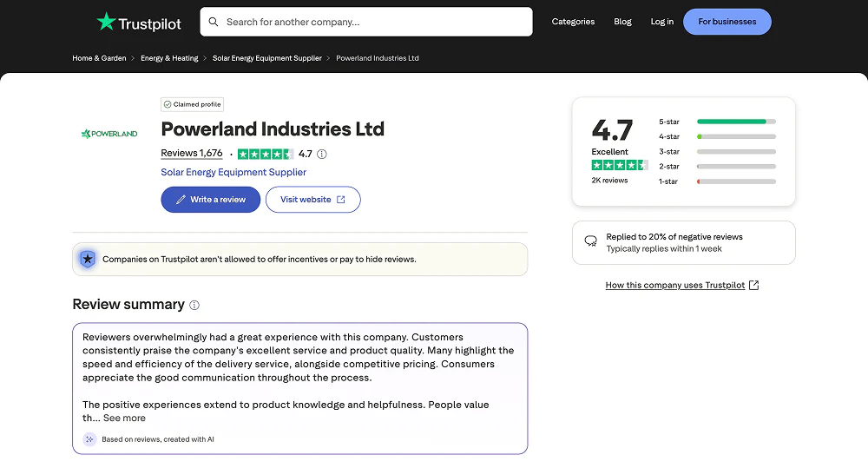The image size is (868, 468).
Task: Expand the summary with See more
Action: [x=124, y=418]
